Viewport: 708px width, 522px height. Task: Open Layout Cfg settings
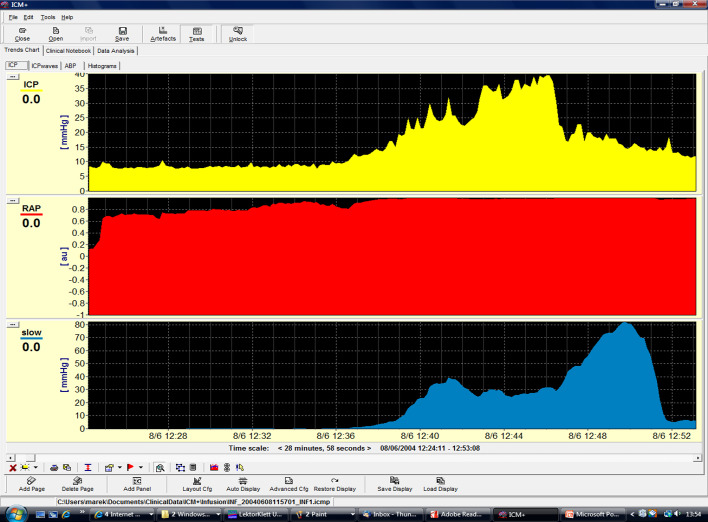198,484
